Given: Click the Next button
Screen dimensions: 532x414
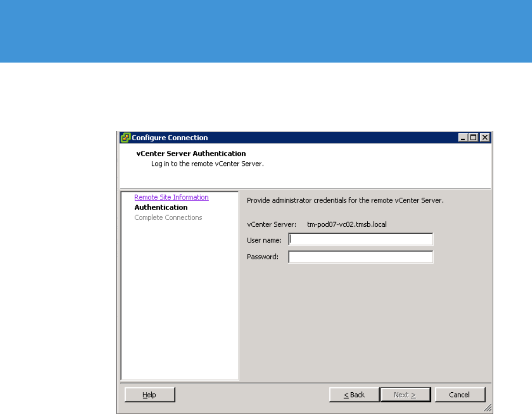Looking at the screenshot, I should pyautogui.click(x=405, y=395).
